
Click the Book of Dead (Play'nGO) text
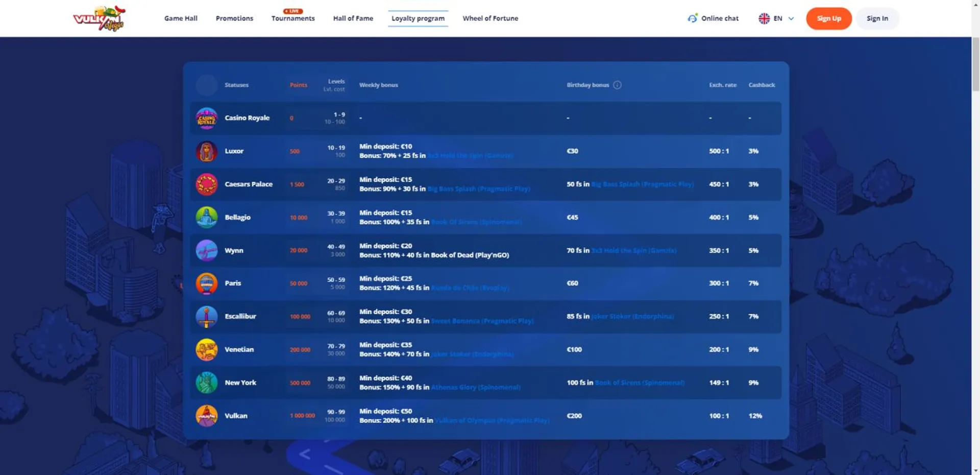[470, 255]
